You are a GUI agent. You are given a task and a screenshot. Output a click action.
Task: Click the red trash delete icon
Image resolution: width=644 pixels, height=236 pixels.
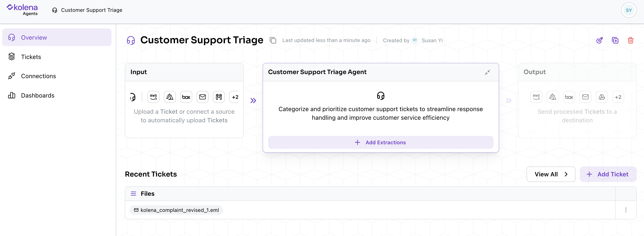pos(630,40)
